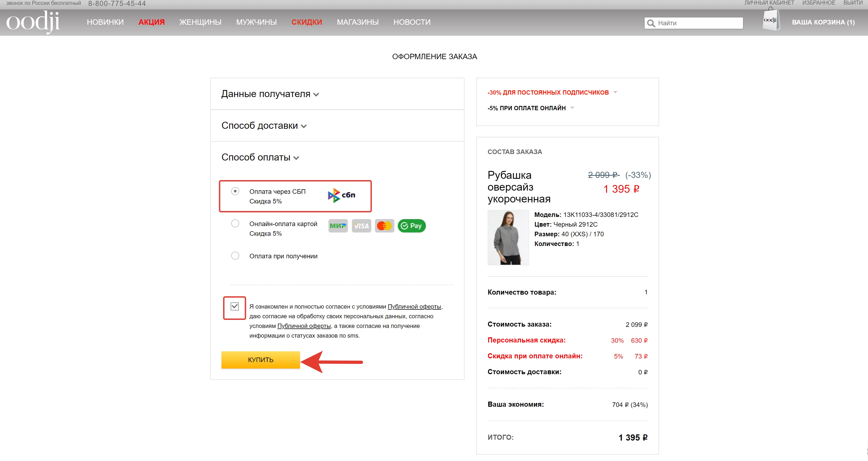This screenshot has width=868, height=461.
Task: Open the ЖЕНЩИНЫ menu
Action: pos(200,22)
